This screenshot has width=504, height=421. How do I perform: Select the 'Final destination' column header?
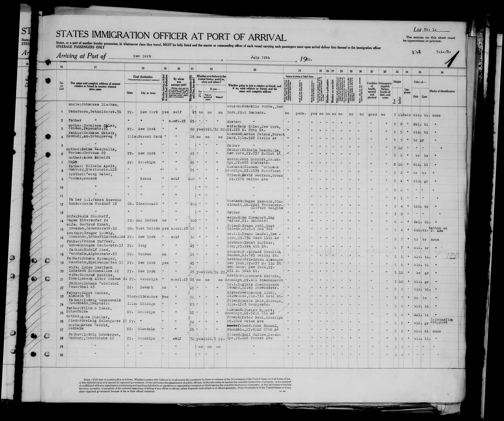pyautogui.click(x=143, y=77)
